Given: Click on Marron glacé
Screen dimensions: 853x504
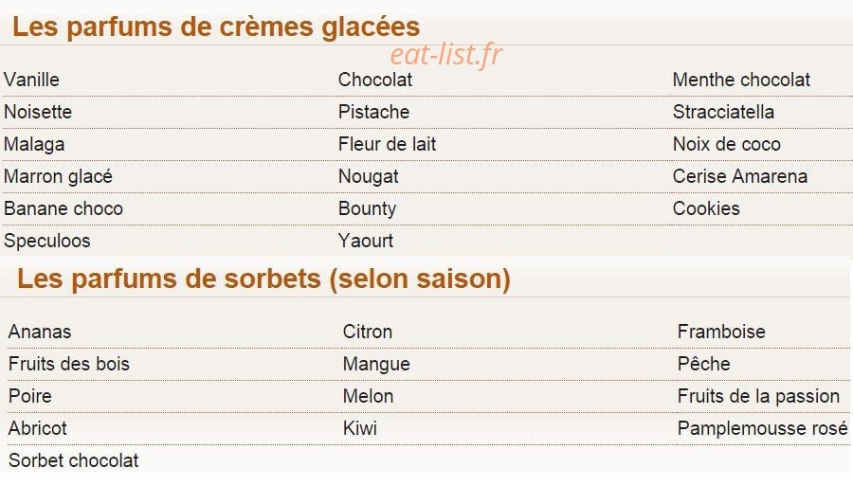Looking at the screenshot, I should coord(58,177).
